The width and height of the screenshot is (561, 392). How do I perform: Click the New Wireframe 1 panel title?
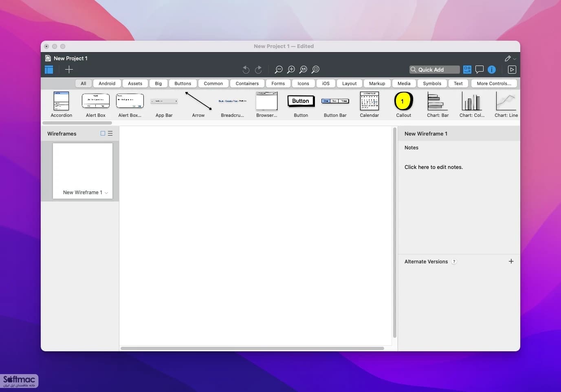[426, 134]
